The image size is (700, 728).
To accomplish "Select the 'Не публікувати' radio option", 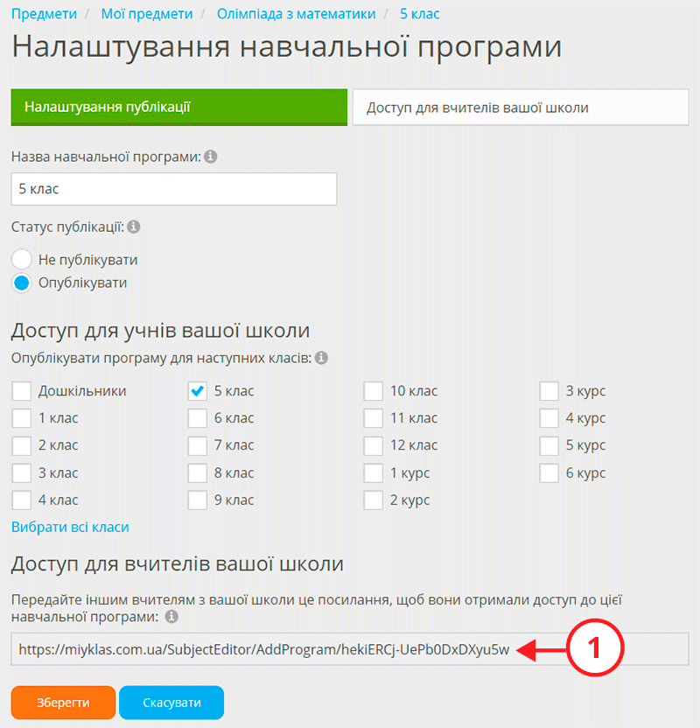I will click(x=22, y=260).
